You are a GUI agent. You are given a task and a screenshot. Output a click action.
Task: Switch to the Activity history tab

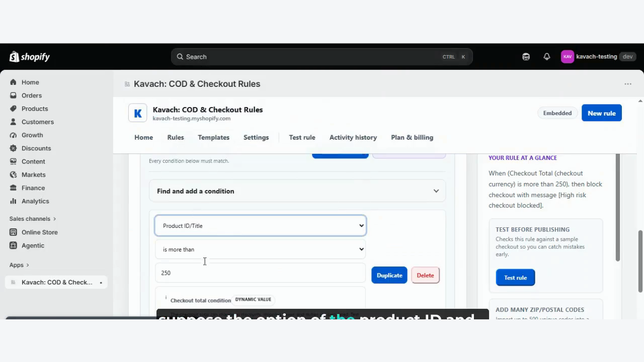pyautogui.click(x=353, y=137)
